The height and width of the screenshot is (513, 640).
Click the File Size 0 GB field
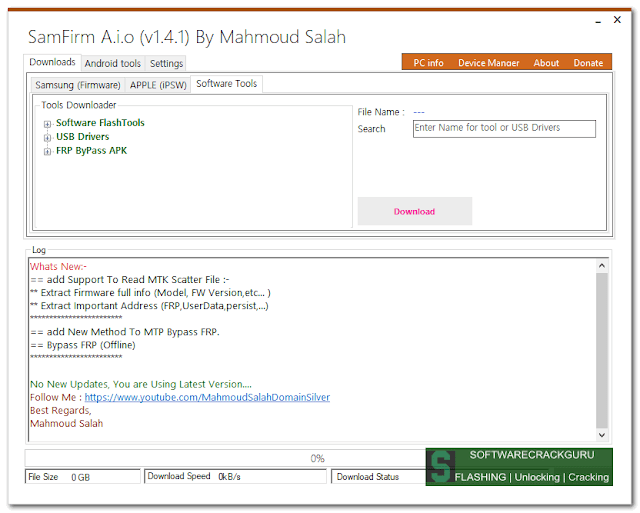click(x=82, y=477)
